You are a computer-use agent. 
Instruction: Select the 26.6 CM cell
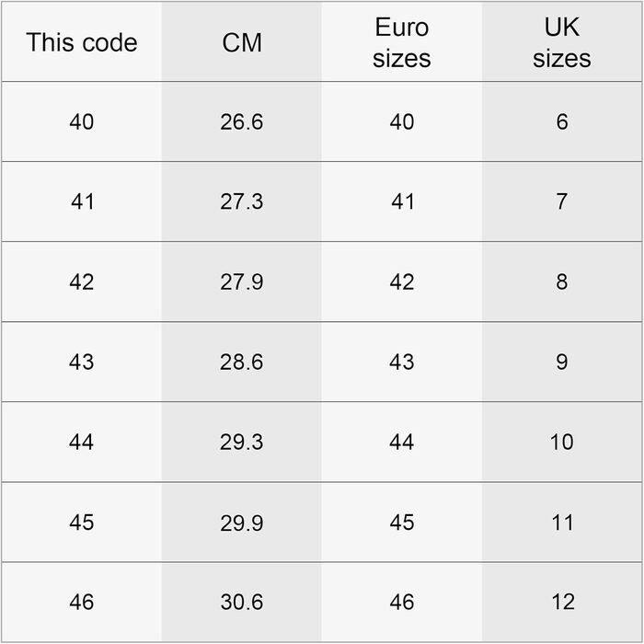pyautogui.click(x=242, y=121)
